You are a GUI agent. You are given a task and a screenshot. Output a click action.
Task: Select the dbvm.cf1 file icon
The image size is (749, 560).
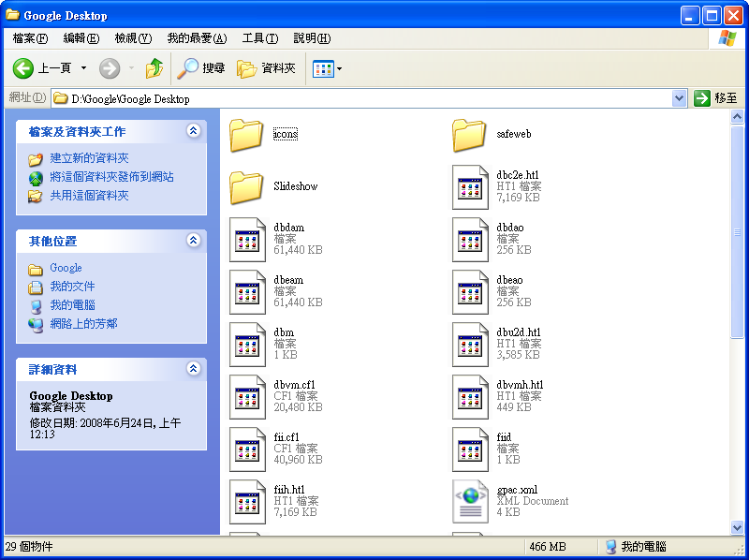point(247,398)
